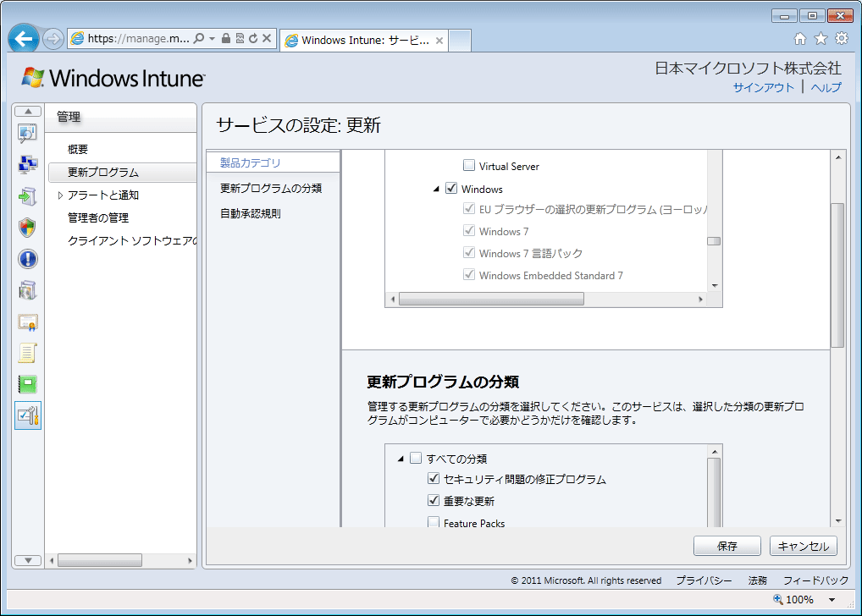Click the browser Forward arrow button
This screenshot has width=862, height=616.
53,38
